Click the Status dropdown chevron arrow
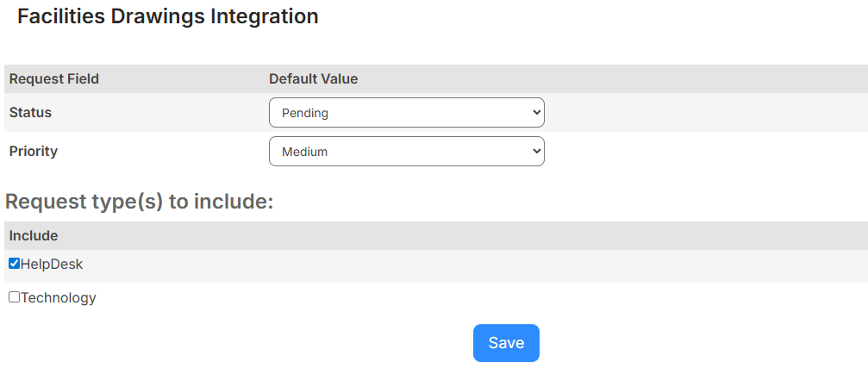Image resolution: width=868 pixels, height=374 pixels. pyautogui.click(x=536, y=113)
